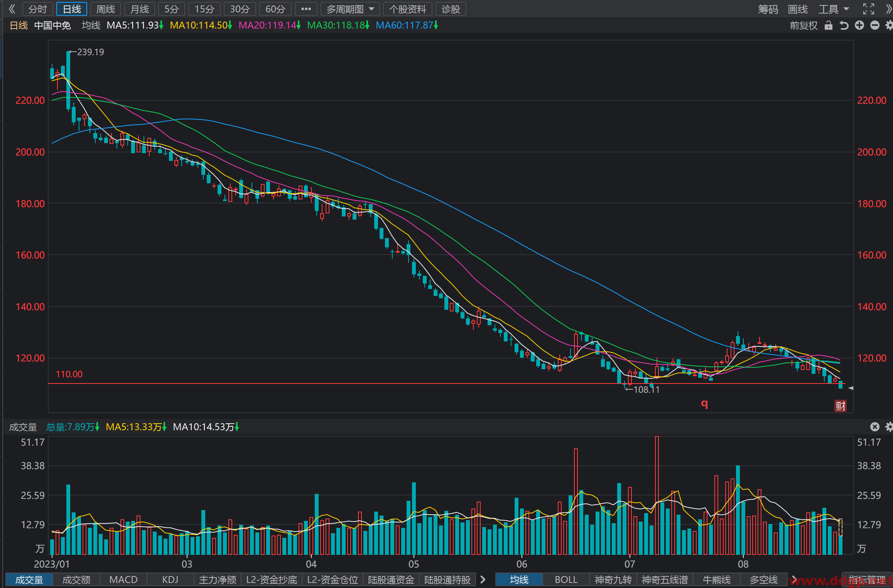The height and width of the screenshot is (588, 893).
Task: Select the 分时 intraday view
Action: pos(38,9)
